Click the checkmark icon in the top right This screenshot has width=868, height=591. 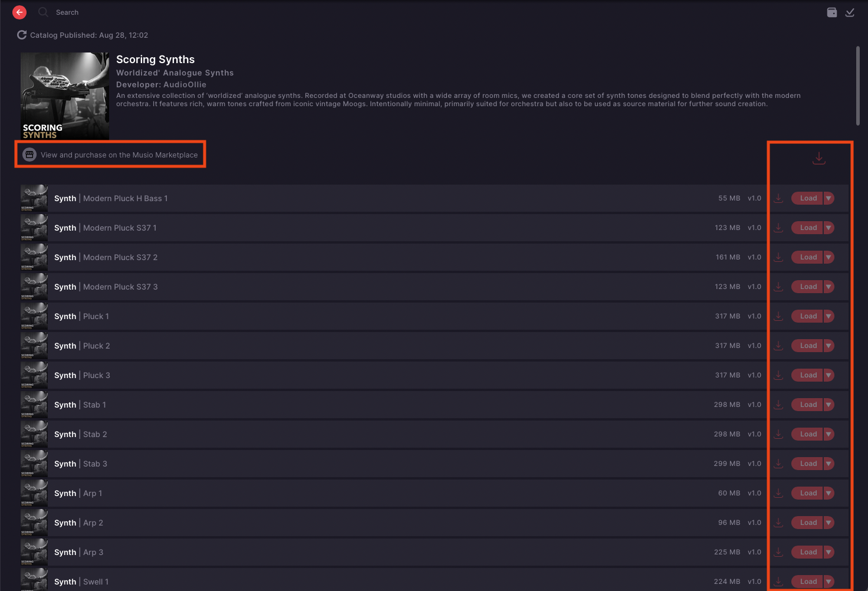(x=850, y=12)
